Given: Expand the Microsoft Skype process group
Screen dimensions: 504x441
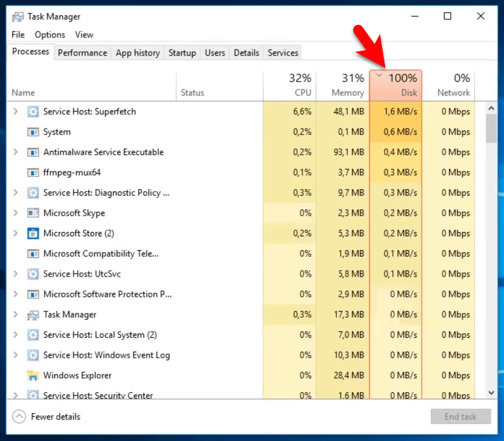Looking at the screenshot, I should click(x=15, y=213).
